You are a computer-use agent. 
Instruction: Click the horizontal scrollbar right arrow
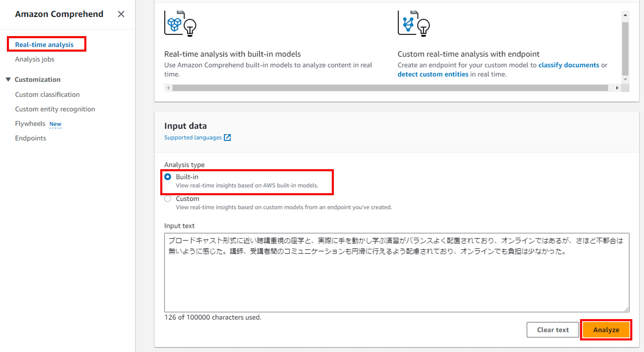coord(617,88)
